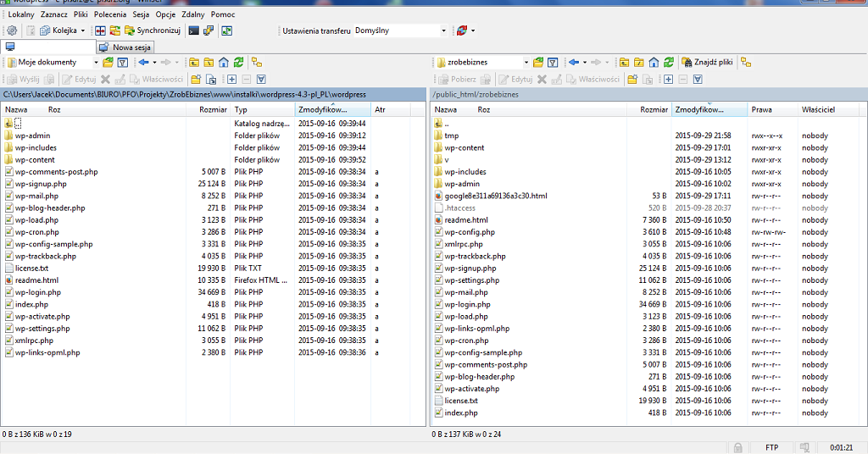
Task: Refresh the local panel with green arrows
Action: click(x=238, y=63)
